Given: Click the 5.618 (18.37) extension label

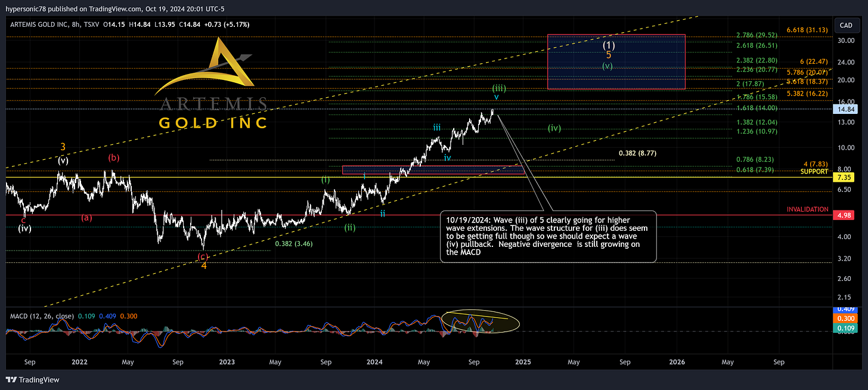Looking at the screenshot, I should (x=808, y=81).
